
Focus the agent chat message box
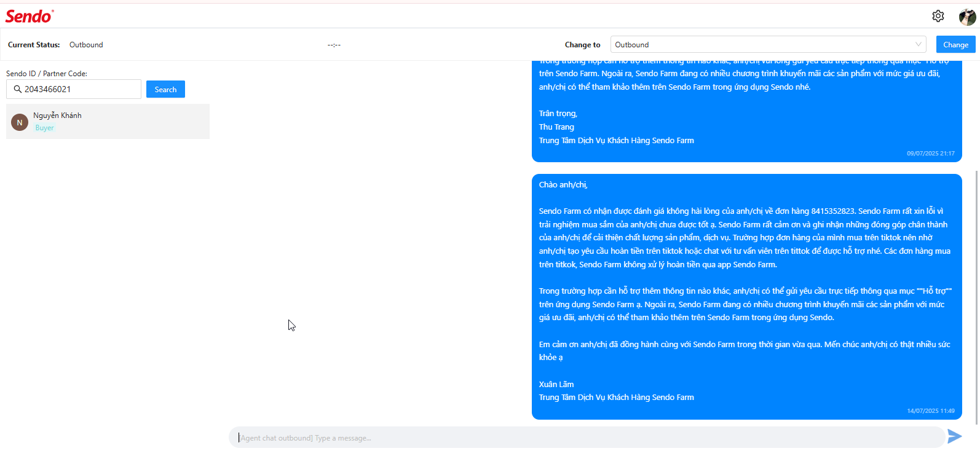click(x=587, y=437)
